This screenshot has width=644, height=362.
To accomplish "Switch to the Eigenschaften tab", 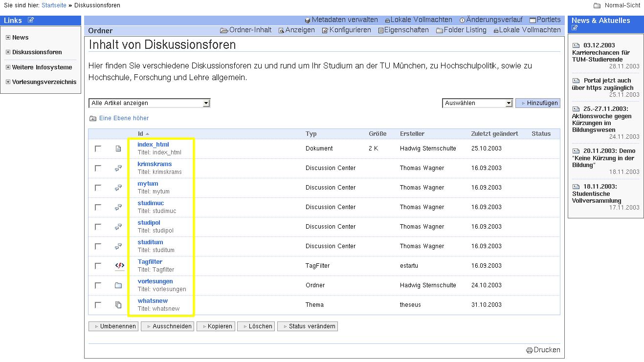I will coord(403,30).
